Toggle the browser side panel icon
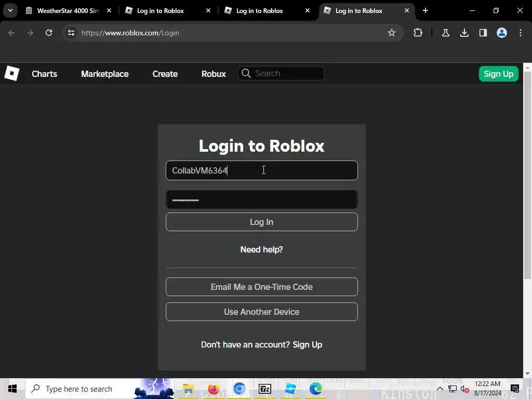This screenshot has width=532, height=399. [x=483, y=33]
